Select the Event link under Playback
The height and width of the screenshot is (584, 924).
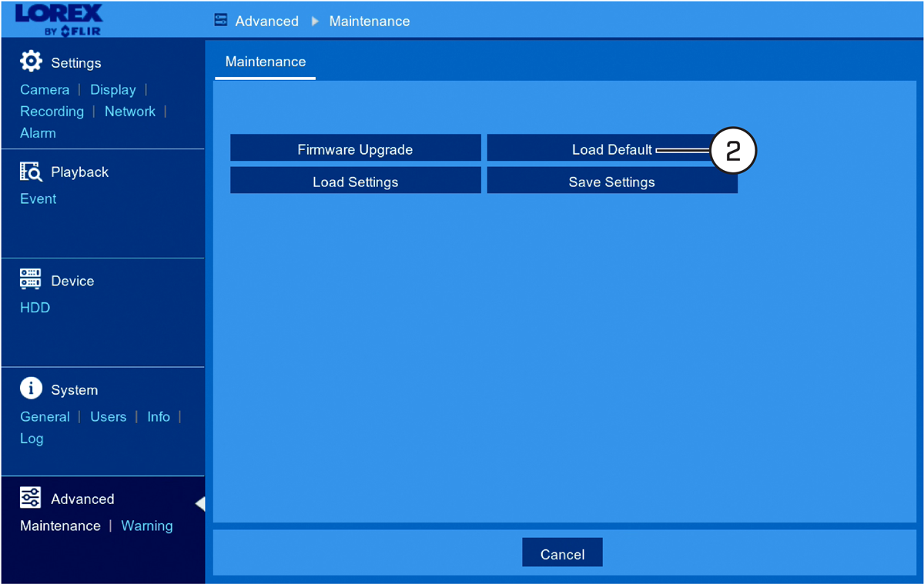click(x=38, y=199)
